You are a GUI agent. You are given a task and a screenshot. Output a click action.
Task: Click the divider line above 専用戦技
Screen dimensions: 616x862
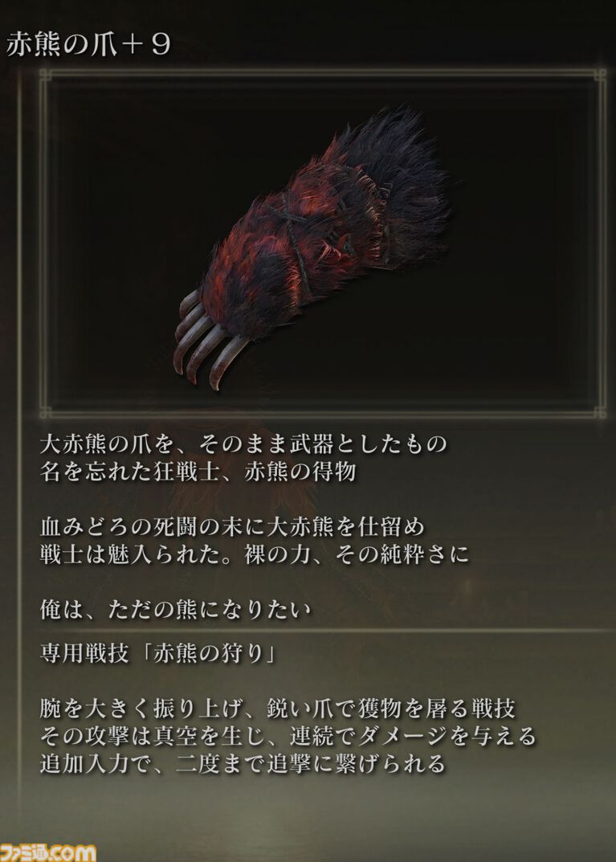point(324,631)
